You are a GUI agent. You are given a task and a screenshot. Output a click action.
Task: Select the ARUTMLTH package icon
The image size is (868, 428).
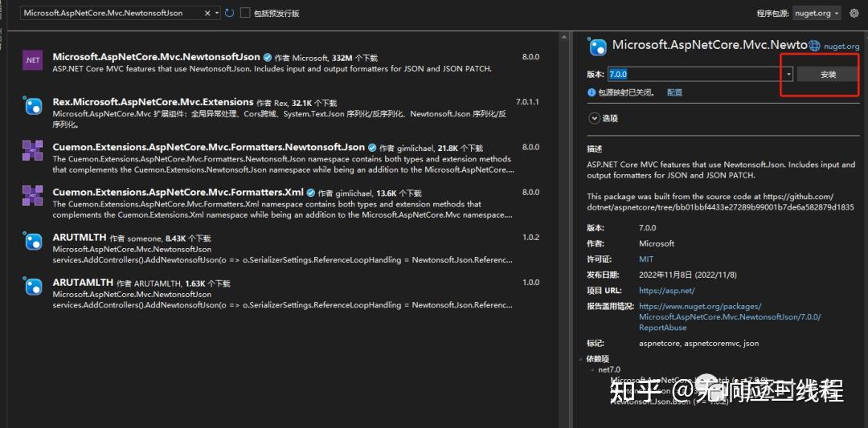pyautogui.click(x=33, y=241)
